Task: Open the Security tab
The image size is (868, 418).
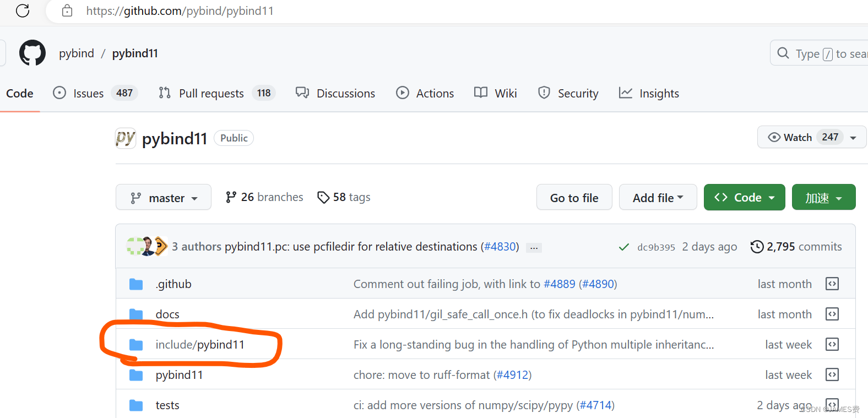Action: click(568, 93)
